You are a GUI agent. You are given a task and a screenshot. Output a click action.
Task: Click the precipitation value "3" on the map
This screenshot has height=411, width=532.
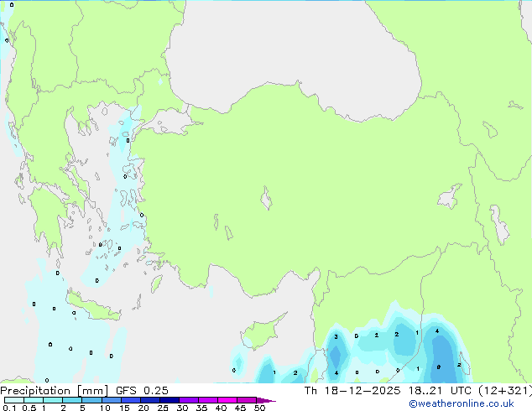point(336,336)
